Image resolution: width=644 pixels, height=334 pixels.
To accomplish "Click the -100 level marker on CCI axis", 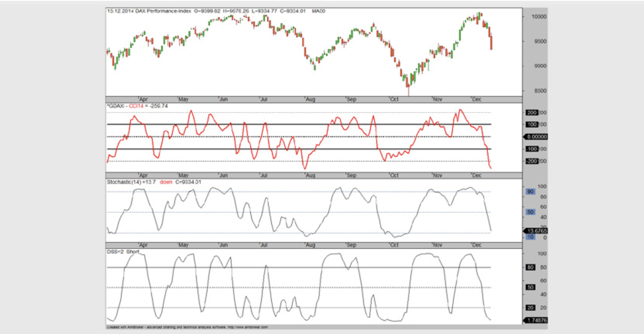I will 532,149.
